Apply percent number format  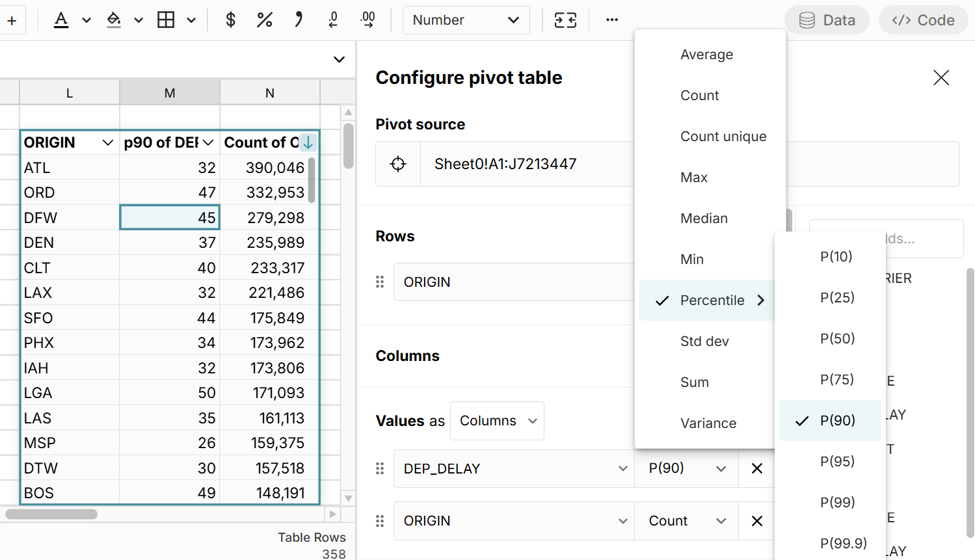point(264,20)
